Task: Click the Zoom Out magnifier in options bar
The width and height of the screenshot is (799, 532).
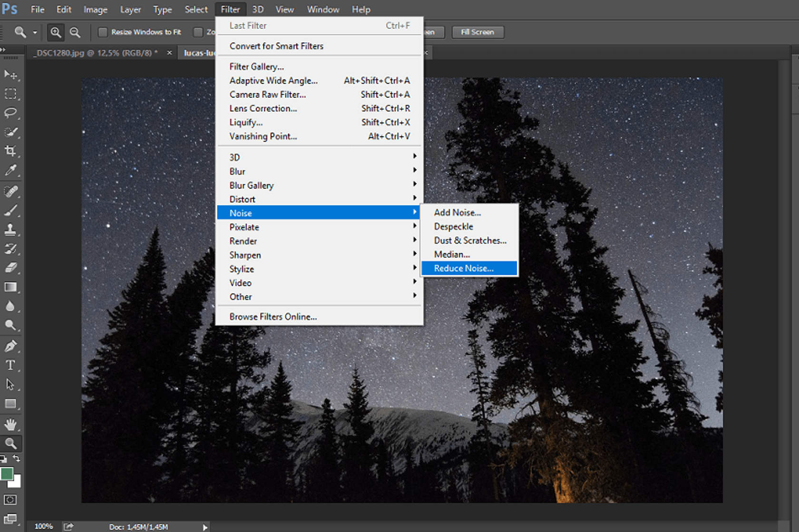Action: [75, 32]
